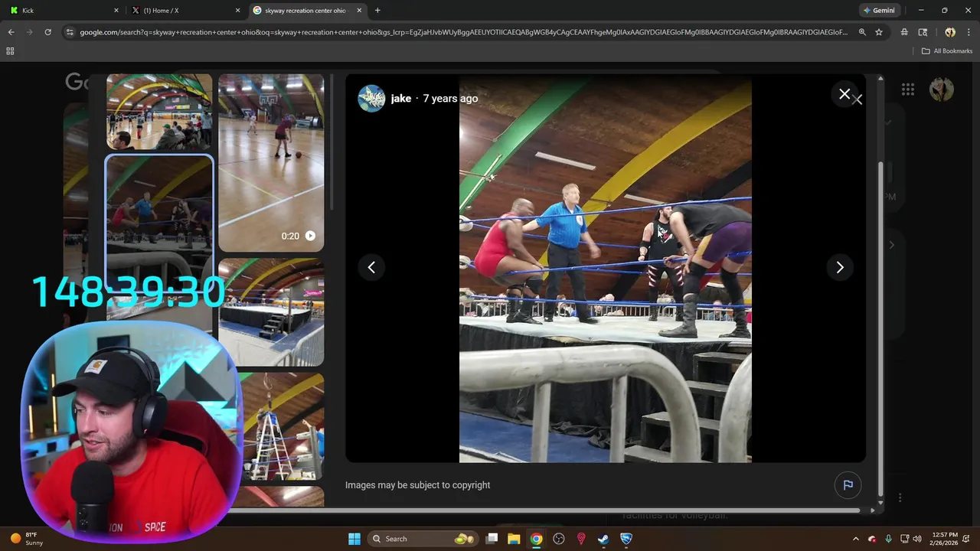
Task: Open jake's profile avatar
Action: [371, 99]
